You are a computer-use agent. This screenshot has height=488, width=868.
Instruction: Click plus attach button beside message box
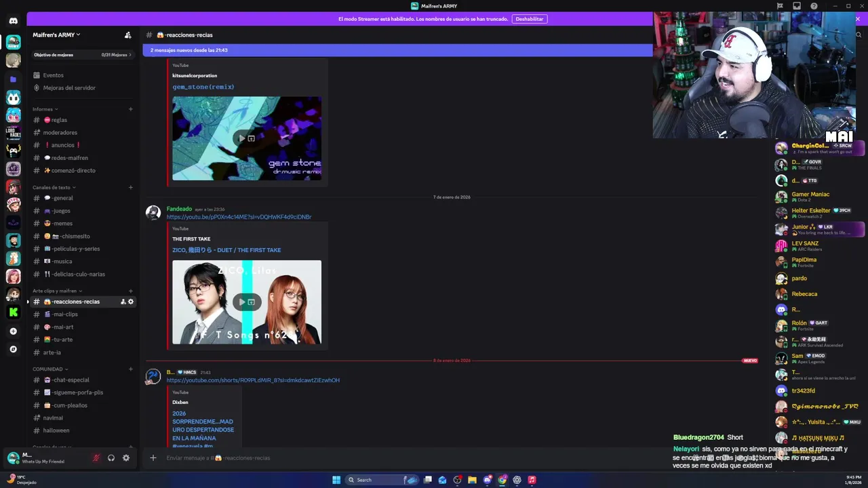[153, 458]
